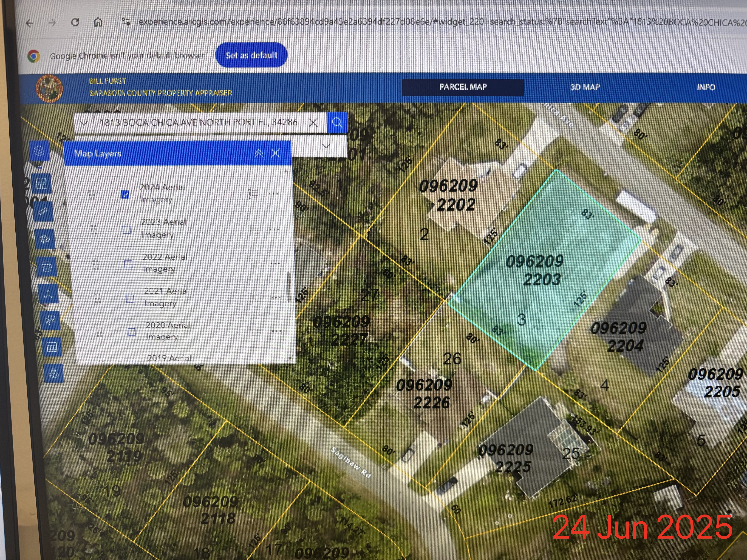Open the Draw palette tool
The image size is (747, 560).
point(45,239)
